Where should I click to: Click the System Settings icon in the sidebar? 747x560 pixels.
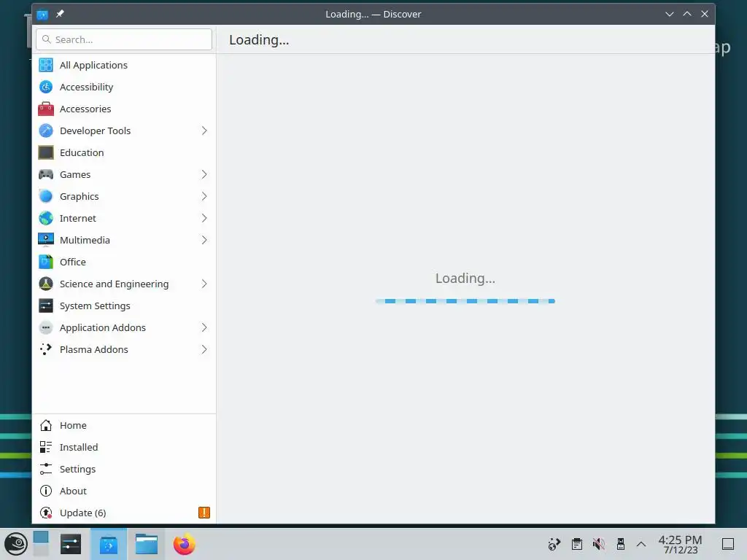(46, 306)
